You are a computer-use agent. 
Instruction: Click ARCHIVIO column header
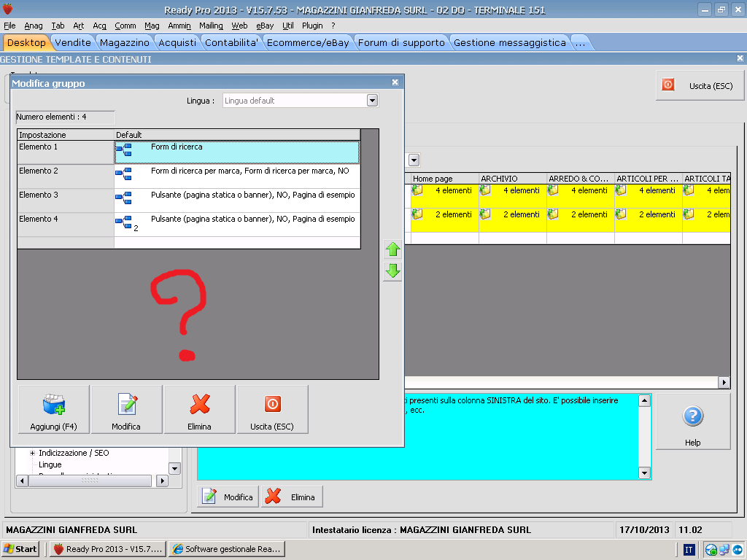pos(513,179)
